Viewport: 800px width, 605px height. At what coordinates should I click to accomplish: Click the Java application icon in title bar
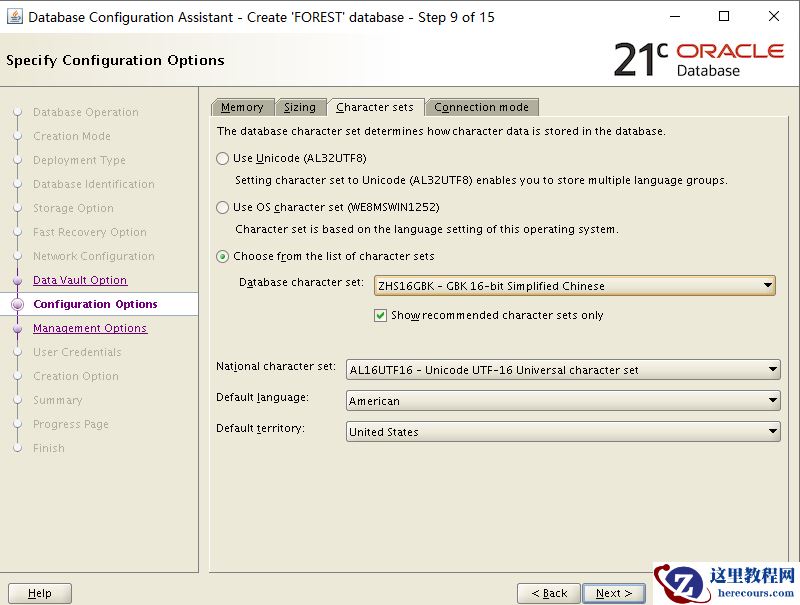click(14, 17)
